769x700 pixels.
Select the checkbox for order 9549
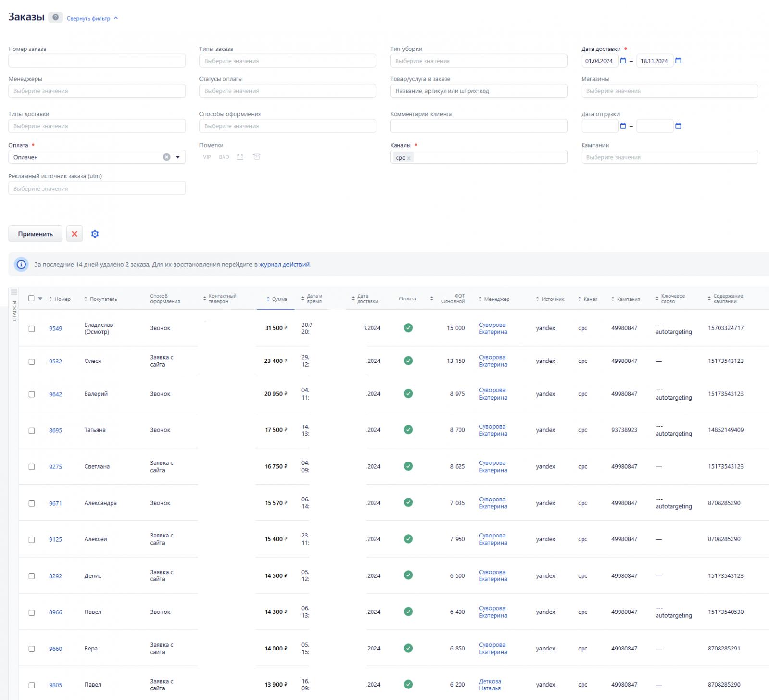click(x=32, y=329)
